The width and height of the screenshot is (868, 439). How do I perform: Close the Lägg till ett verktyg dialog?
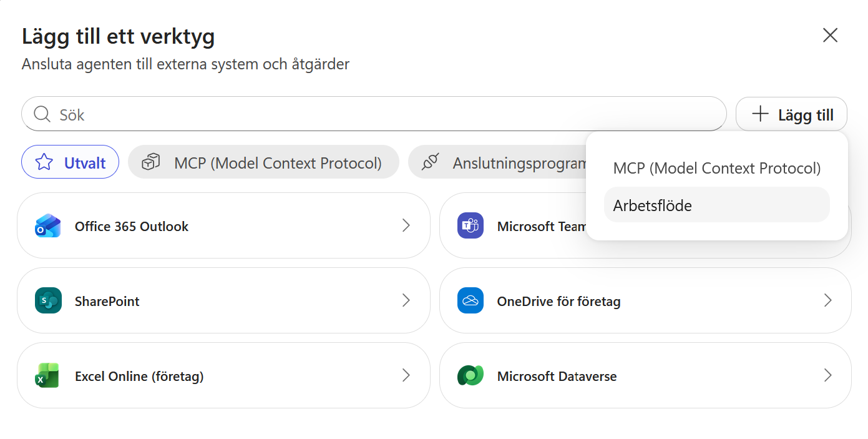[x=830, y=35]
